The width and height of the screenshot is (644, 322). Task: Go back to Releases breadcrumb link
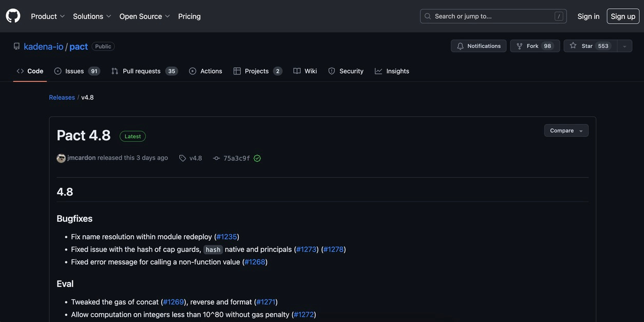pos(62,98)
